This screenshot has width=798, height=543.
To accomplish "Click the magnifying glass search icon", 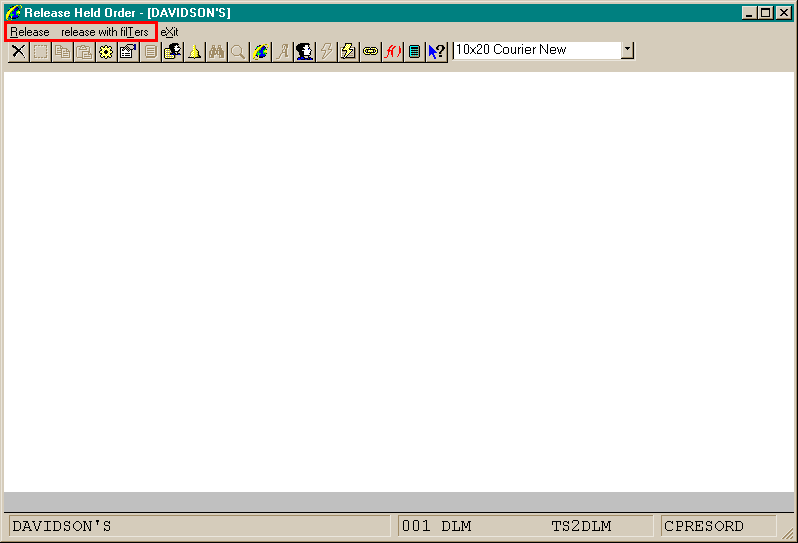I will pyautogui.click(x=238, y=51).
